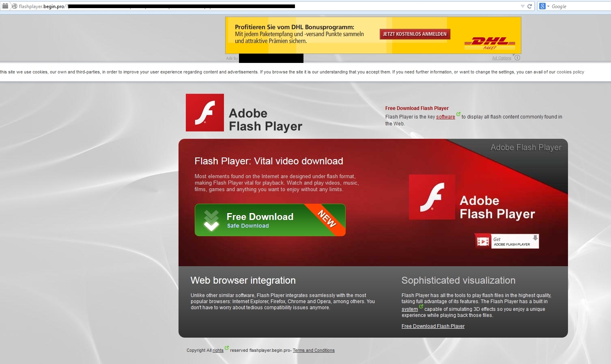Click the Sophisticated visualization heading

[x=458, y=280]
